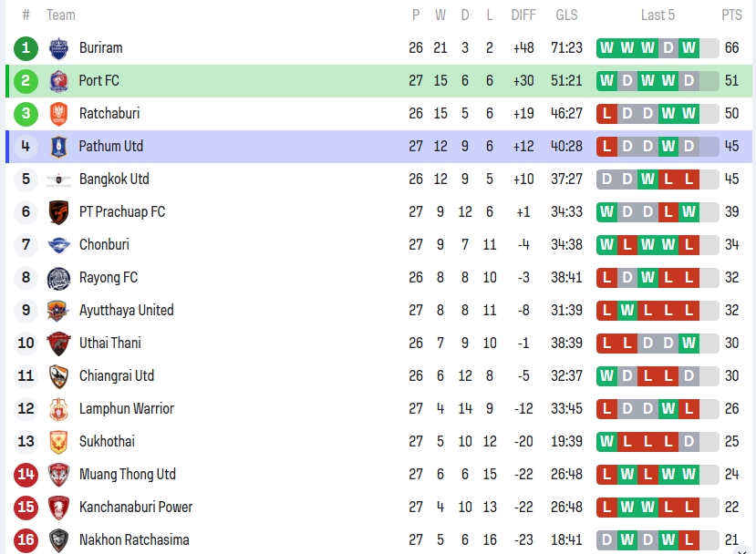
Task: Click Sukhothai's first W form badge
Action: pos(606,442)
